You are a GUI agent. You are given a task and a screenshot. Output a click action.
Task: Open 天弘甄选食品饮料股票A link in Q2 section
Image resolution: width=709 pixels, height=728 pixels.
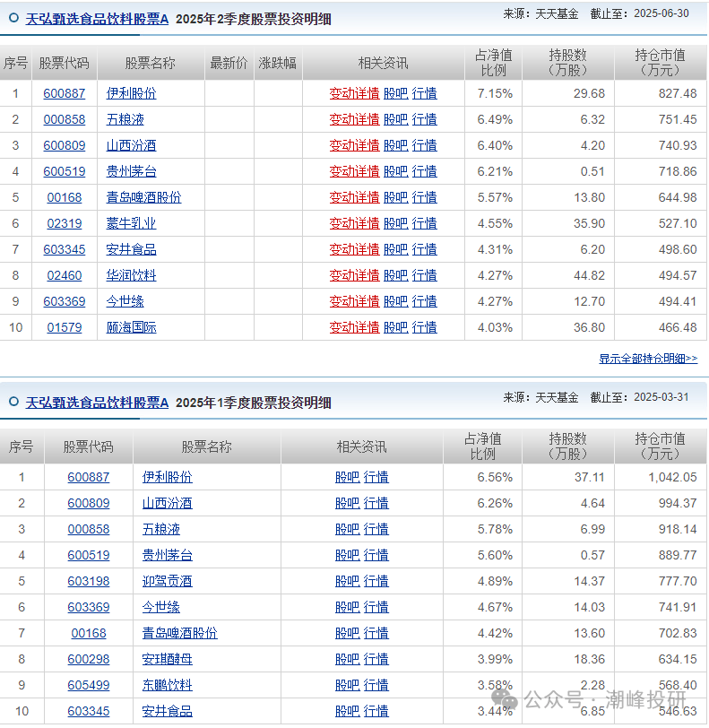tap(97, 19)
